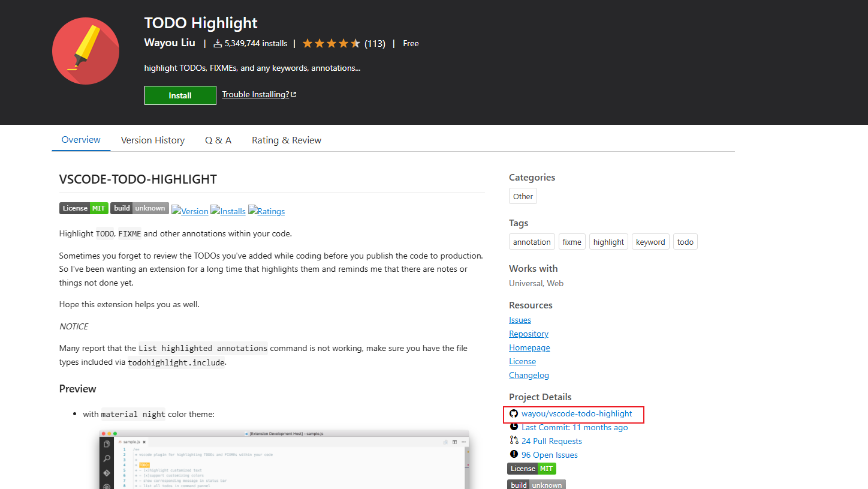Open the Installs badge link
868x489 pixels.
228,211
